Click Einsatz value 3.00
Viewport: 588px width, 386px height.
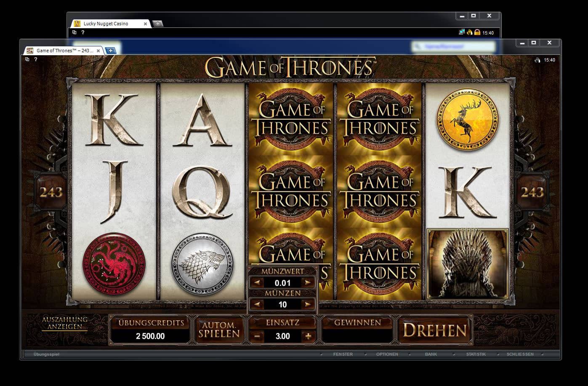[x=282, y=336]
